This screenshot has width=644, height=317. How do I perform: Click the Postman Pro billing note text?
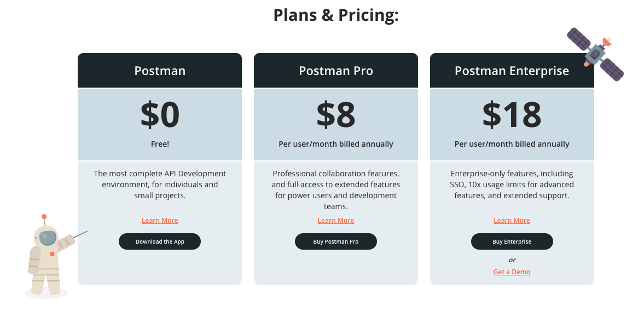click(x=336, y=144)
